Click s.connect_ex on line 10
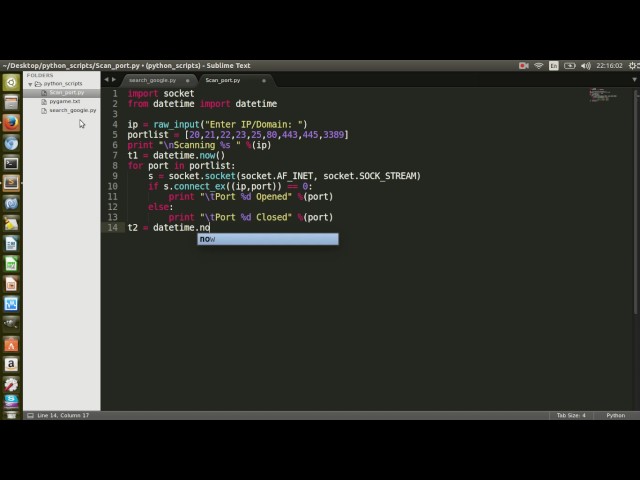640x480 pixels. pyautogui.click(x=195, y=187)
